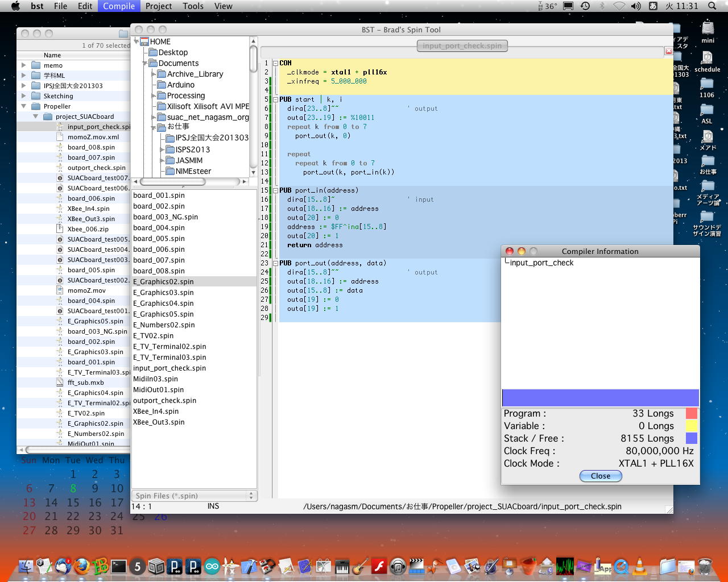Open the Flash icon in the dock

379,566
